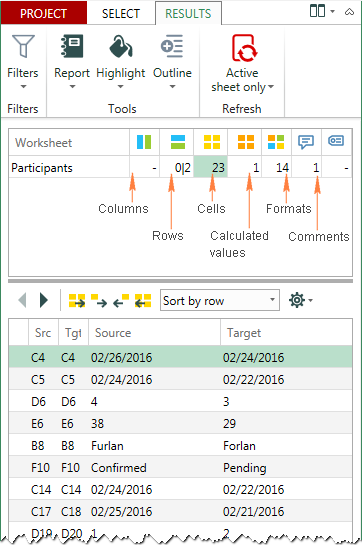Screen dimensions: 362x545
Task: Click the rows differences header icon
Action: point(178,142)
